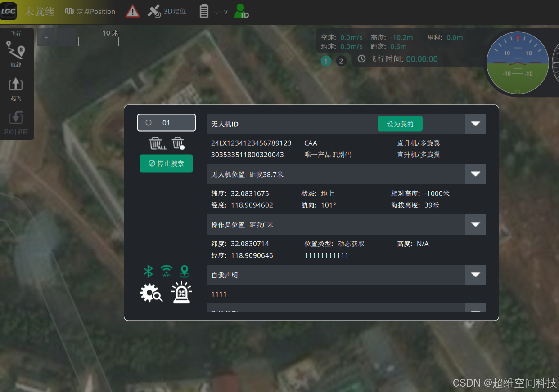Delete selected drone with trash dot icon
The image size is (559, 392).
[178, 143]
